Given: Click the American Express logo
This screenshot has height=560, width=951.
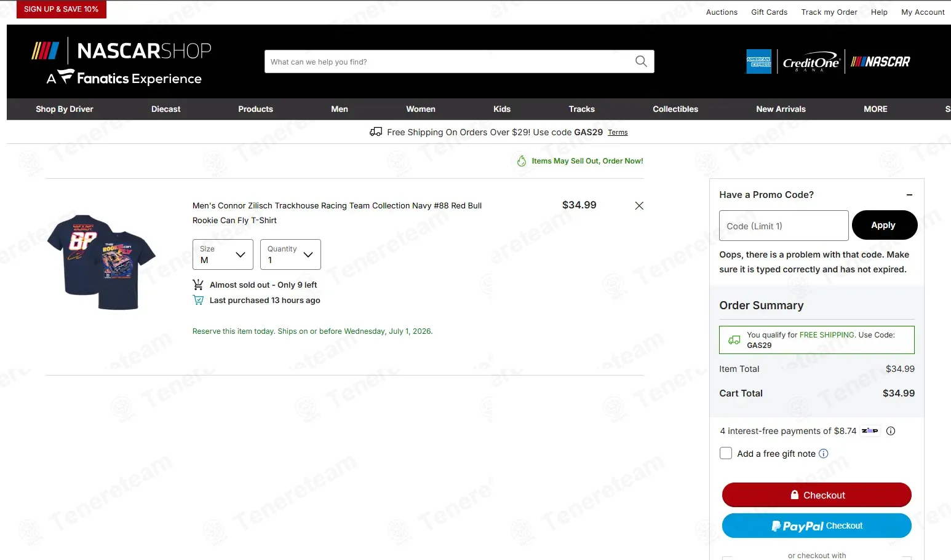Looking at the screenshot, I should point(758,61).
